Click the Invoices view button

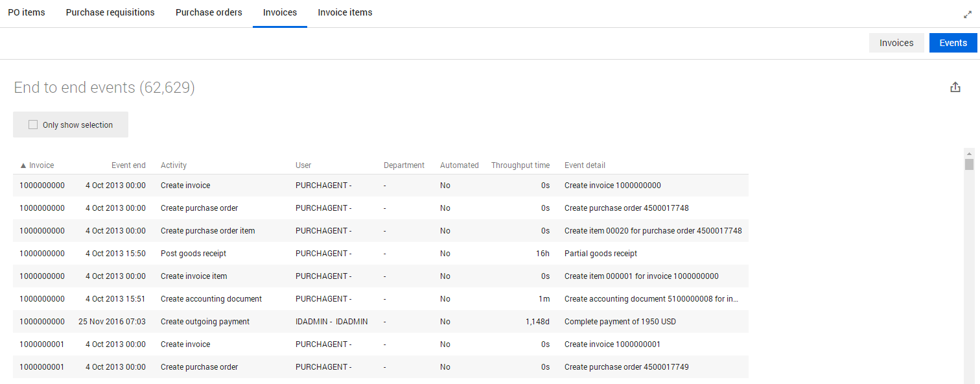[x=896, y=43]
